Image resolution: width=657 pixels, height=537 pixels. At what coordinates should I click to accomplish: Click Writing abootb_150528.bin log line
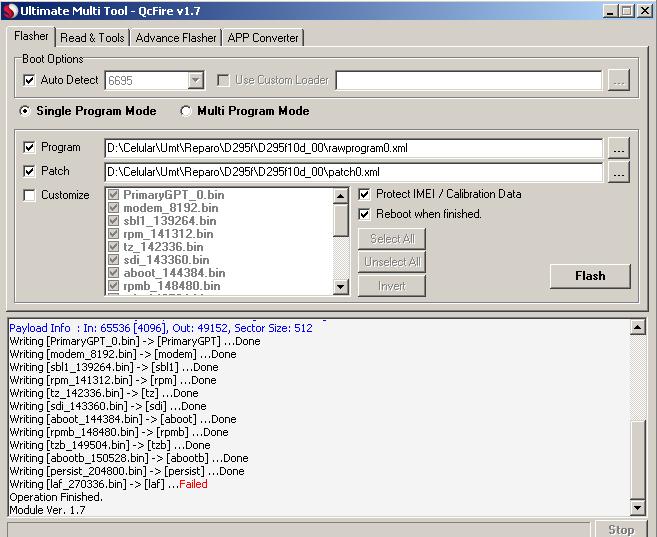pos(129,458)
